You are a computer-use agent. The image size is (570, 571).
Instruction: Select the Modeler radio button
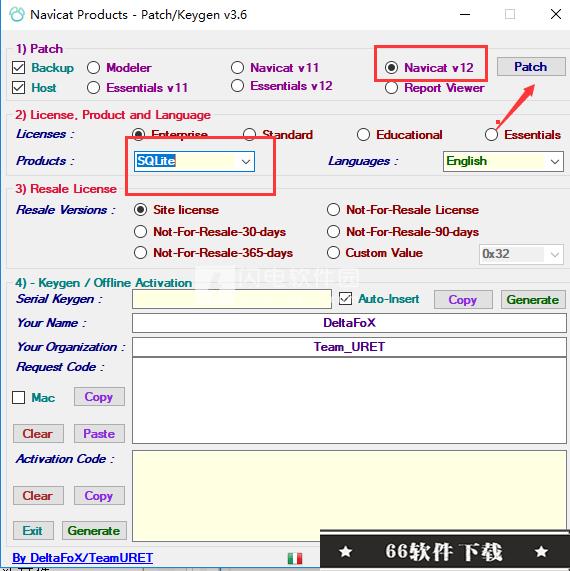pos(93,67)
